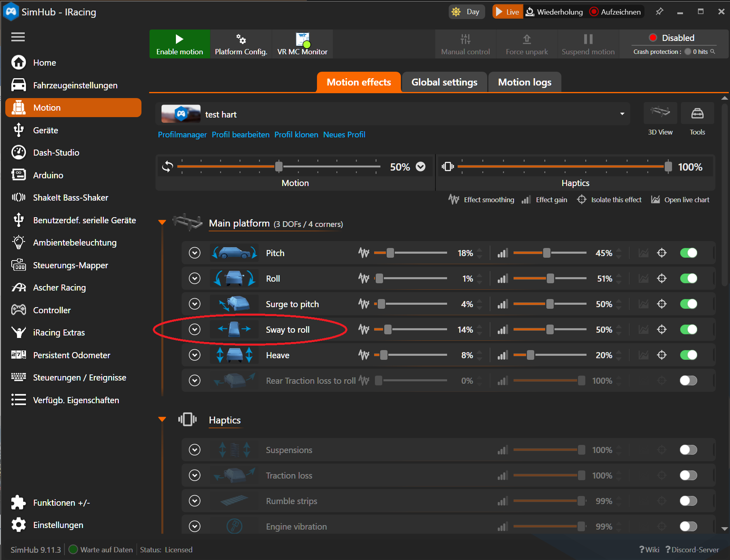Image resolution: width=730 pixels, height=560 pixels.
Task: Increase the Pitch smoothing percentage stepper
Action: (480, 250)
